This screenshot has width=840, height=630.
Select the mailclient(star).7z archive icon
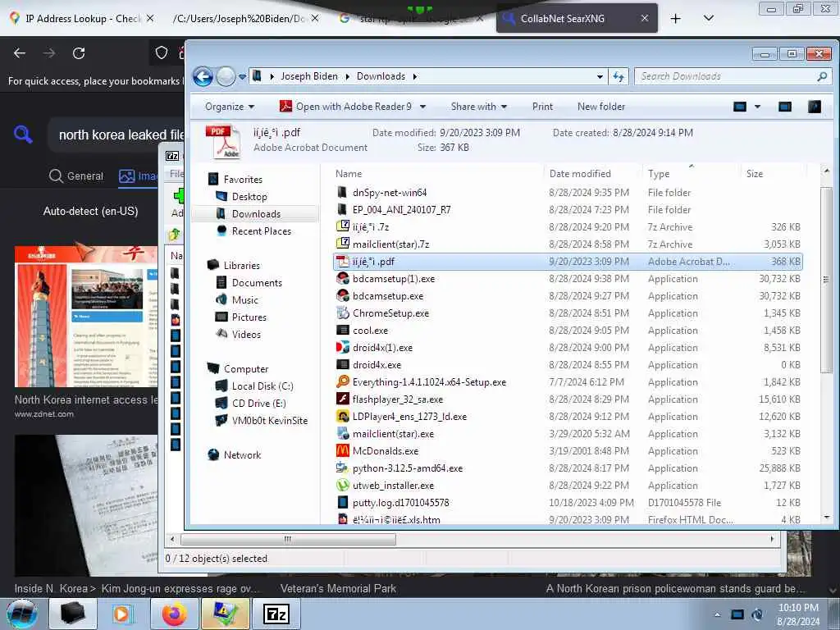[x=342, y=244]
